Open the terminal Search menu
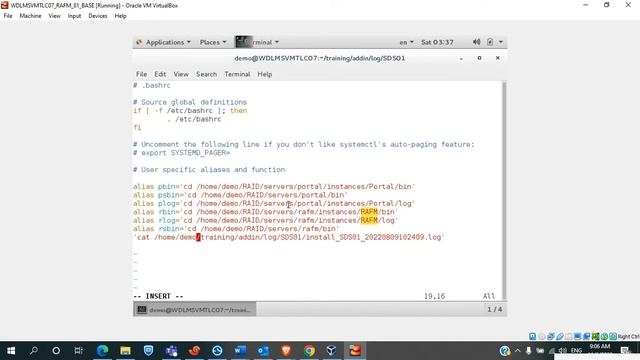The height and width of the screenshot is (360, 640). point(207,74)
